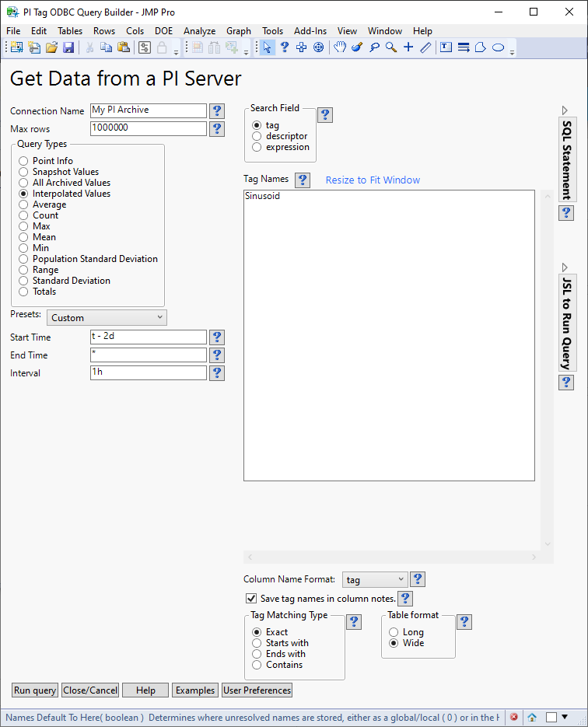Open Column Name Format tag dropdown

point(375,579)
